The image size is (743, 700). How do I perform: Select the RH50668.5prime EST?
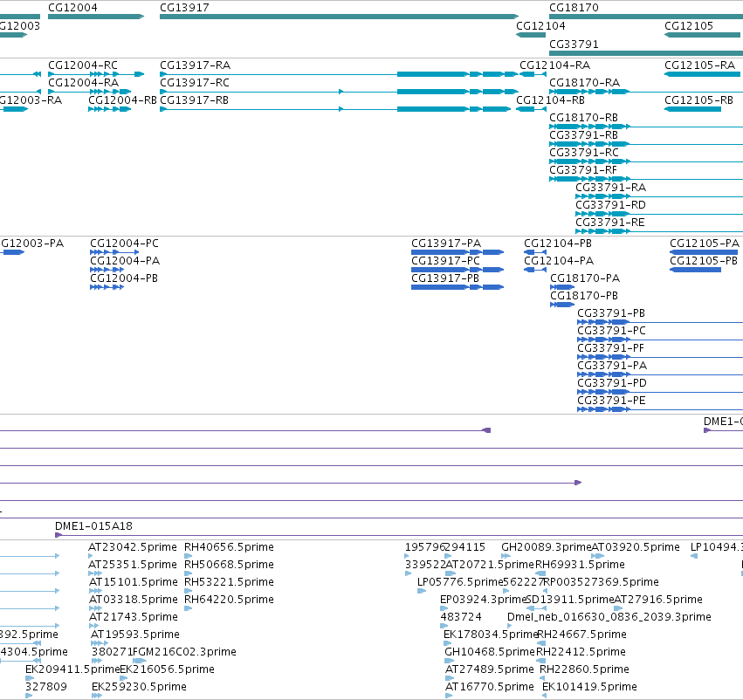pos(230,565)
